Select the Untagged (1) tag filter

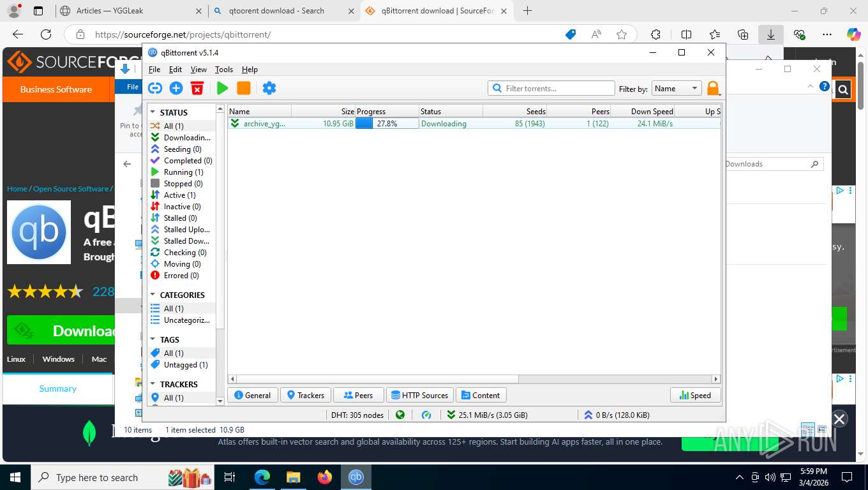pos(181,365)
